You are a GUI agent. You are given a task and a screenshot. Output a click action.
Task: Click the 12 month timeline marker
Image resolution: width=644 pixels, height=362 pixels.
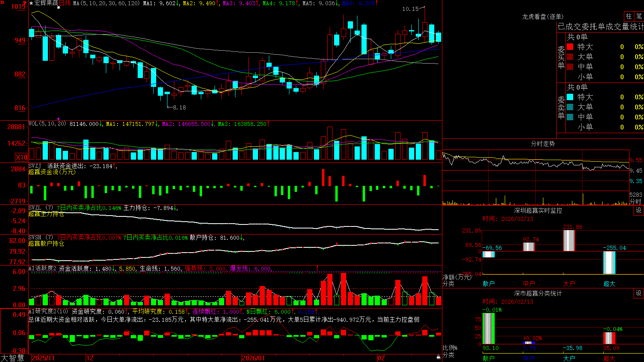tap(90, 358)
